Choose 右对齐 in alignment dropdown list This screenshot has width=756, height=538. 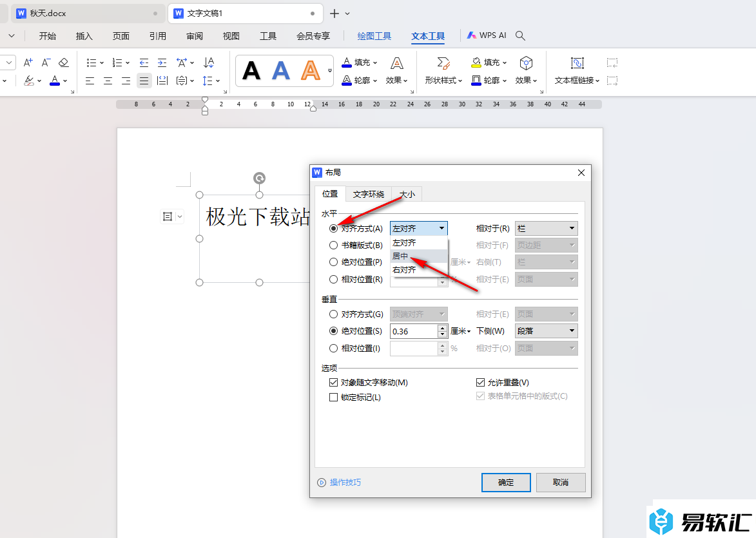point(418,269)
